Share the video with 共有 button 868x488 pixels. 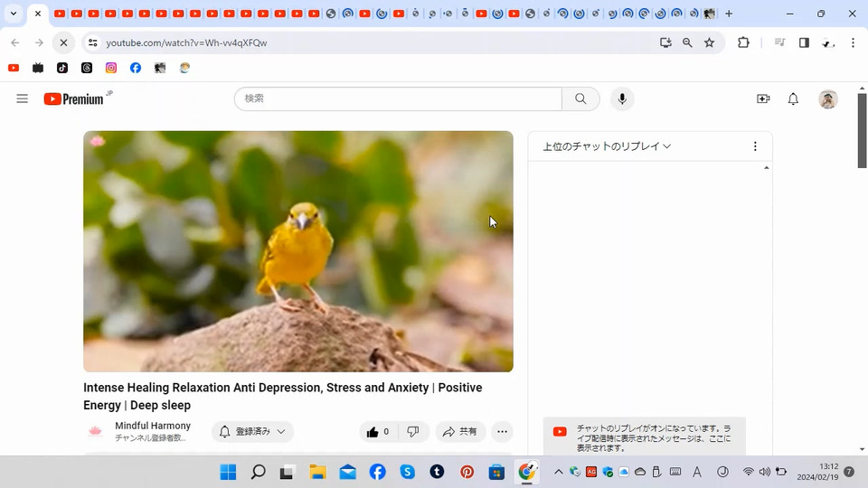[x=460, y=432]
